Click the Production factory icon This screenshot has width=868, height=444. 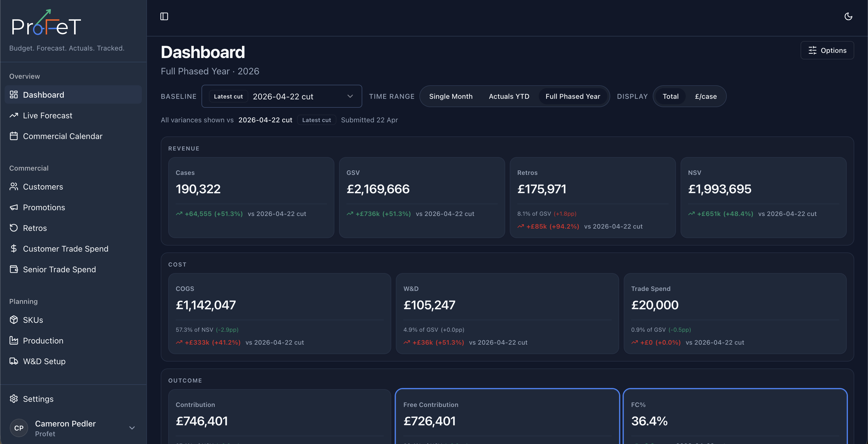(x=14, y=341)
